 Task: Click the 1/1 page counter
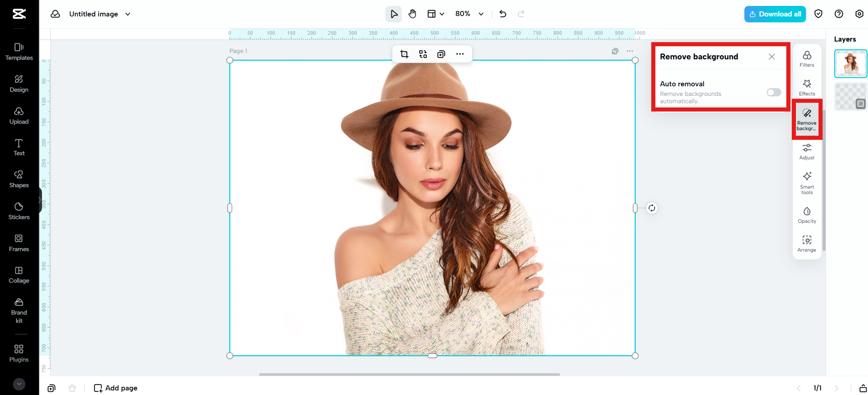pos(817,388)
